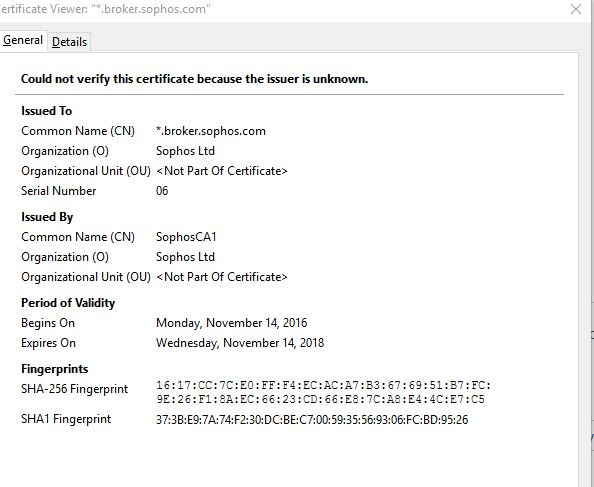Click the Fingerprints heading
Viewport: 594px width, 487px height.
coord(55,369)
